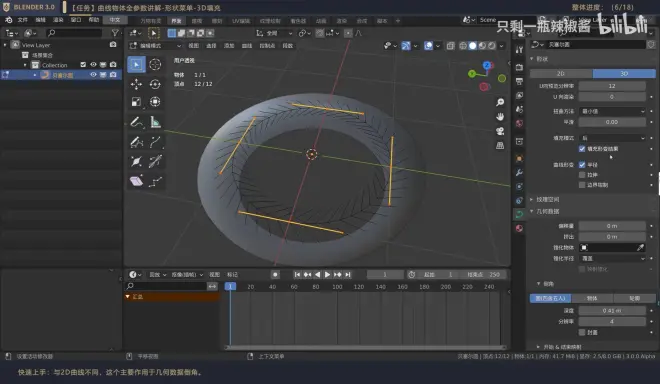Open Window menu in top bar

tap(76, 20)
